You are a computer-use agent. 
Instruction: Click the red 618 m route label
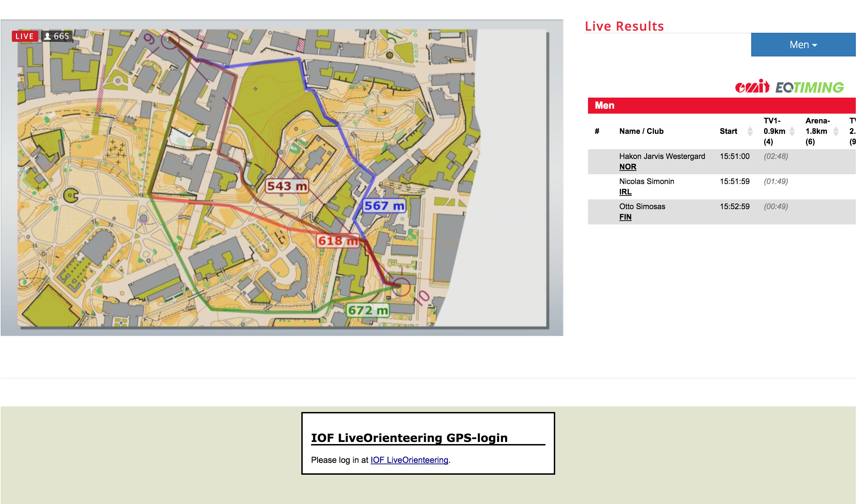(x=338, y=241)
